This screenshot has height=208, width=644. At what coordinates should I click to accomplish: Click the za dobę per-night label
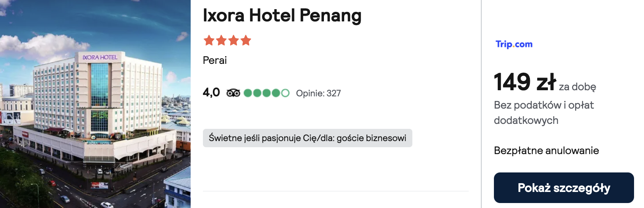577,87
